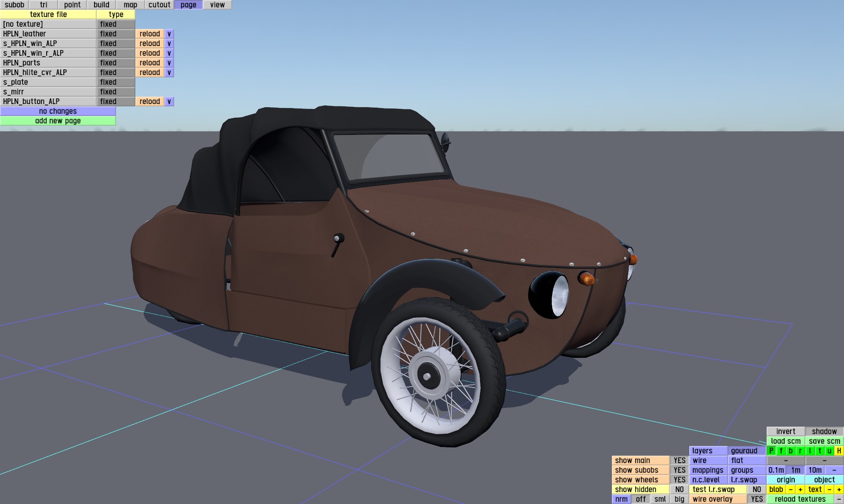
Task: Click the green f view button
Action: [781, 451]
